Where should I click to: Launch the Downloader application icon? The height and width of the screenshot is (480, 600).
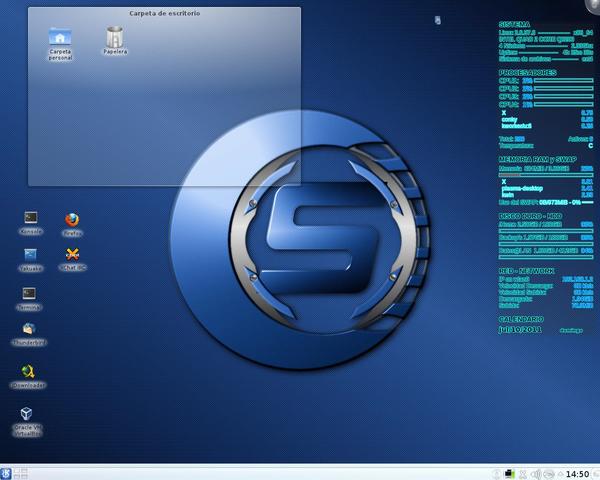(x=28, y=377)
